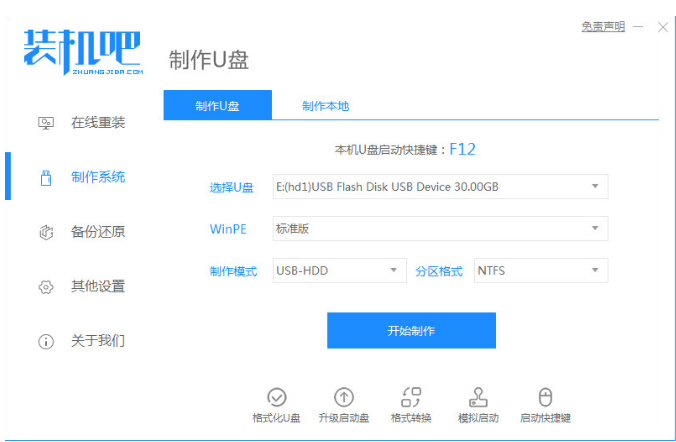The image size is (676, 442).
Task: Click the 装机吧 logo
Action: tap(83, 50)
